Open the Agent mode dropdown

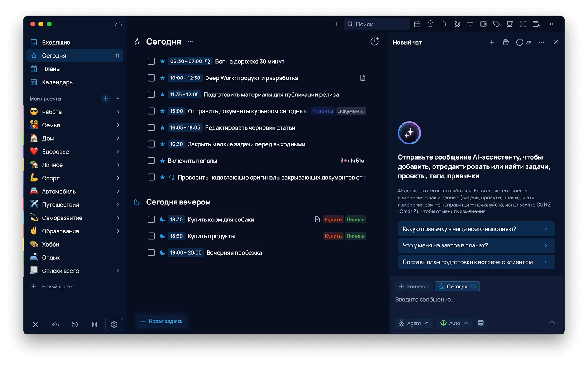pyautogui.click(x=414, y=323)
